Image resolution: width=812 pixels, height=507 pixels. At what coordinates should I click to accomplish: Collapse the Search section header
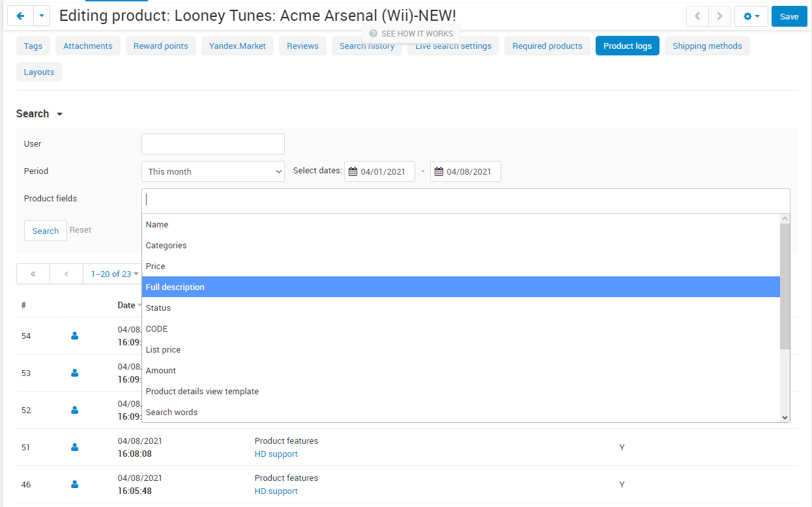click(39, 113)
